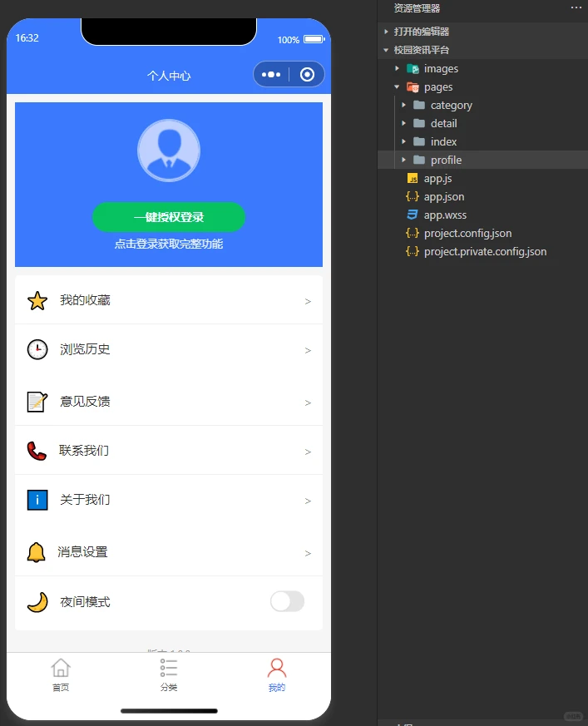The image size is (588, 726).
Task: Click the arrow chevron on 消息设置 row
Action: 308,553
